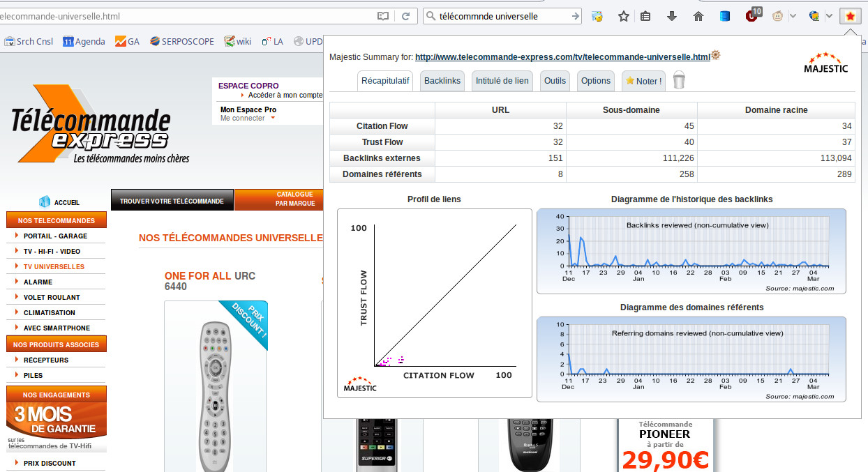Open the Intitulé de lien tab
The height and width of the screenshot is (472, 868).
click(502, 81)
